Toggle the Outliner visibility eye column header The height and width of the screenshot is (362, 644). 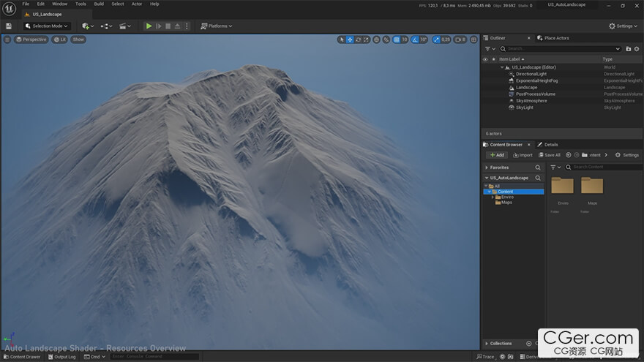pos(485,59)
